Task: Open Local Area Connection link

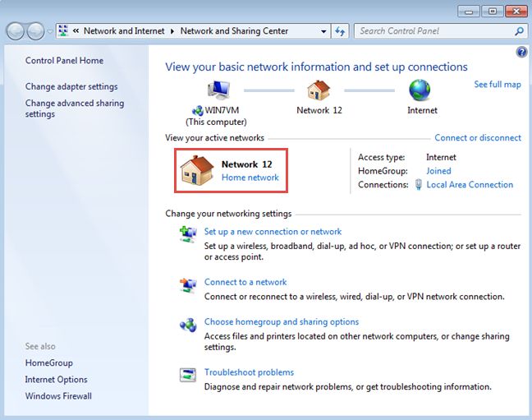Action: coord(470,184)
